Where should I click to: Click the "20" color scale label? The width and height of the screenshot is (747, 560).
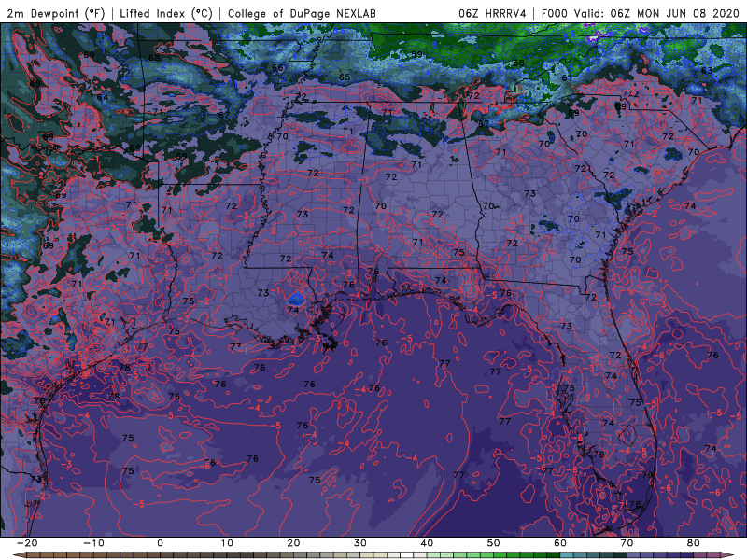pyautogui.click(x=293, y=543)
